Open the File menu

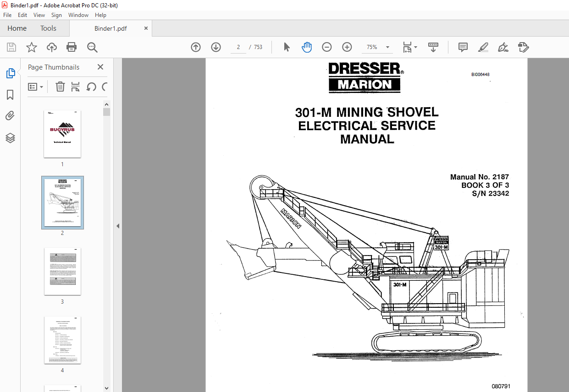tap(7, 15)
